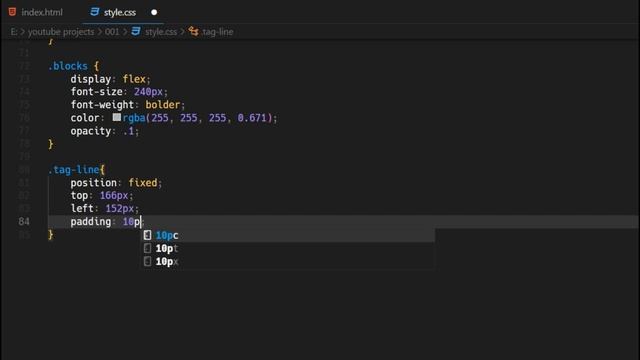Click closing brace of .blocks rule
Viewport: 640px width, 360px height.
(51, 144)
